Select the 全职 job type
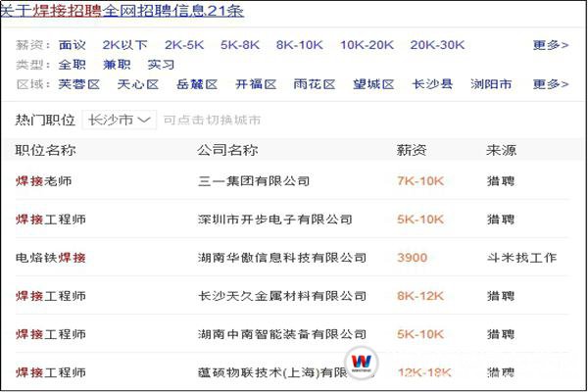The image size is (588, 392). (73, 65)
